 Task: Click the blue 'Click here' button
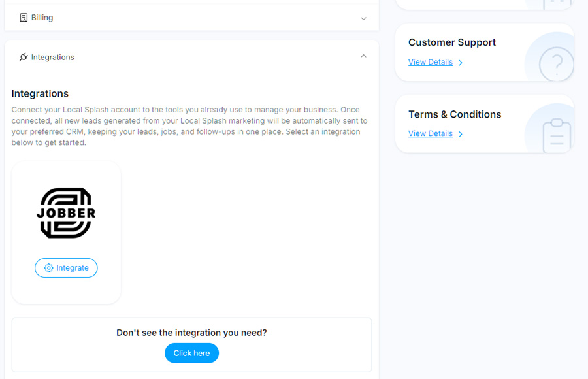click(191, 353)
